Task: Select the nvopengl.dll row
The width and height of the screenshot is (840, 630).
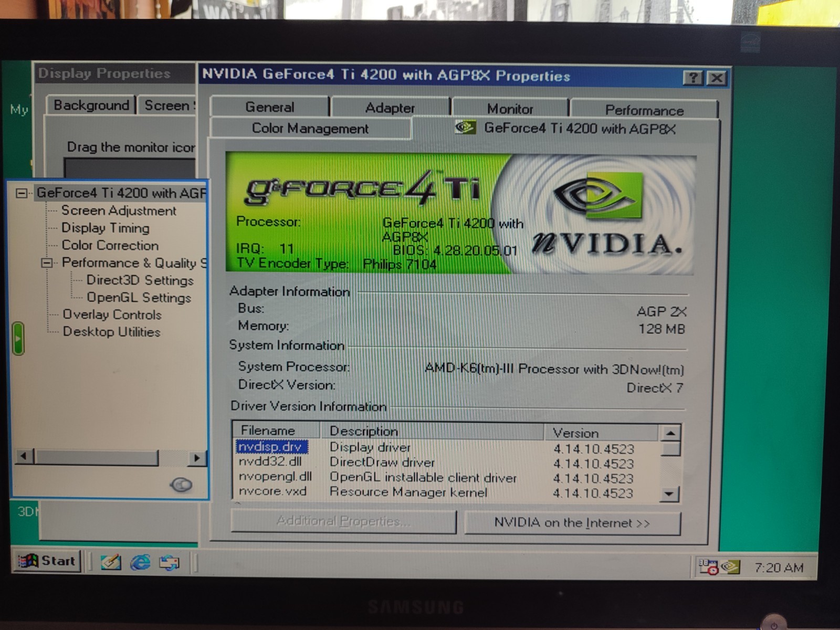Action: coord(275,476)
